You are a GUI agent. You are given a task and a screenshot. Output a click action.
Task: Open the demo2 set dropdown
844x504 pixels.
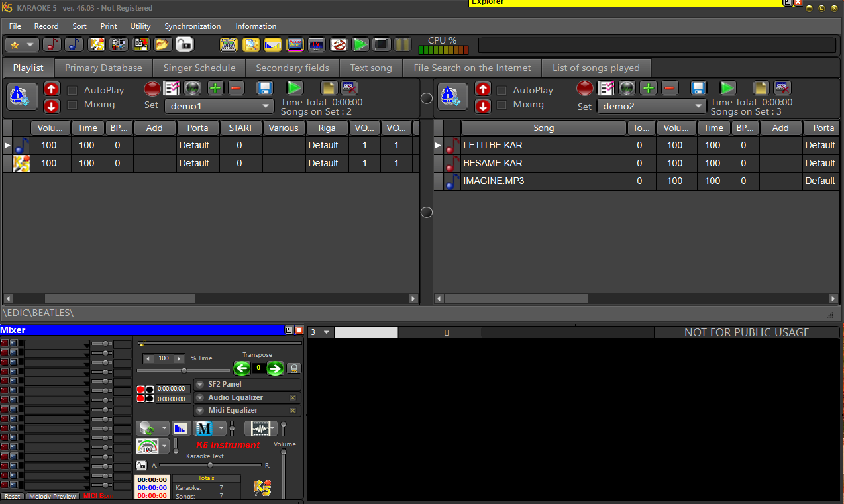tap(700, 106)
